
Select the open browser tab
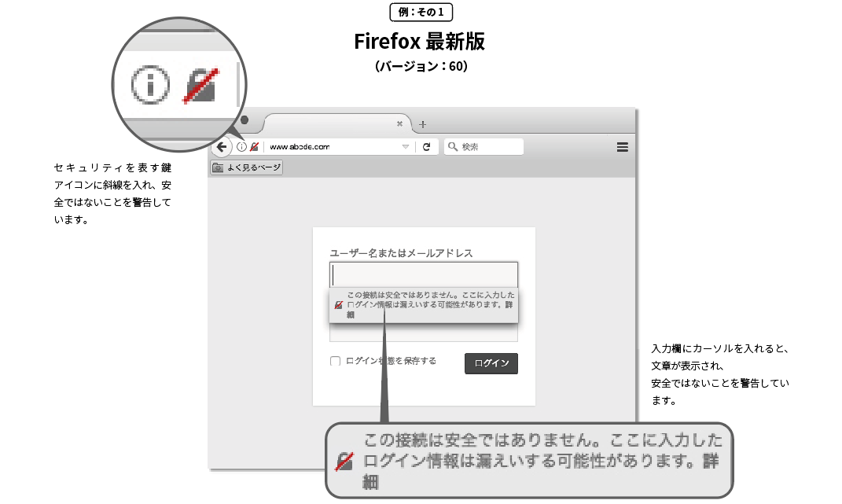[337, 123]
